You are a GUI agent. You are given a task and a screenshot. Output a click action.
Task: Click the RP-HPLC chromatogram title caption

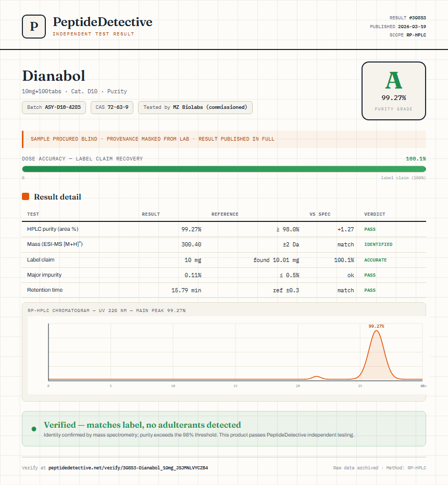point(106,310)
